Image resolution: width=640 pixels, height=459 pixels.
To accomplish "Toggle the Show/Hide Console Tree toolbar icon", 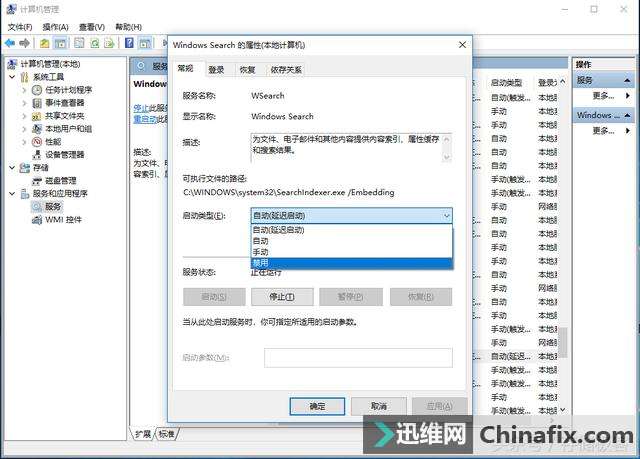I will click(x=60, y=43).
